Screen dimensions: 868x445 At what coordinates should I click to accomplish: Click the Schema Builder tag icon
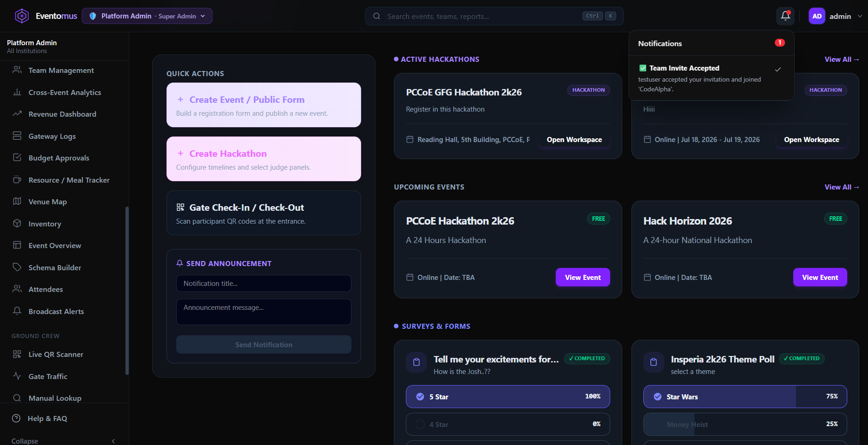tap(17, 267)
